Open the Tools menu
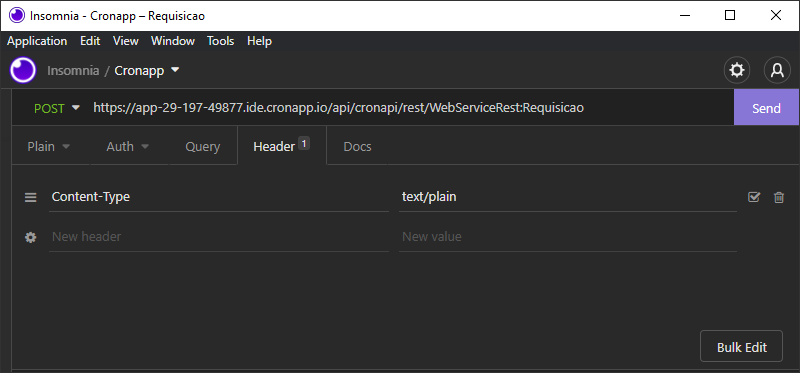800x373 pixels. 220,41
